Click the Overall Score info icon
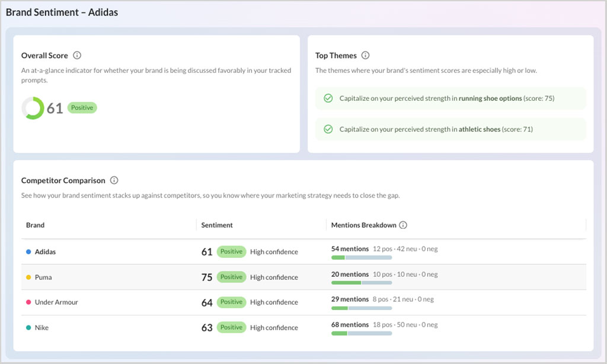Image resolution: width=607 pixels, height=364 pixels. coord(77,55)
